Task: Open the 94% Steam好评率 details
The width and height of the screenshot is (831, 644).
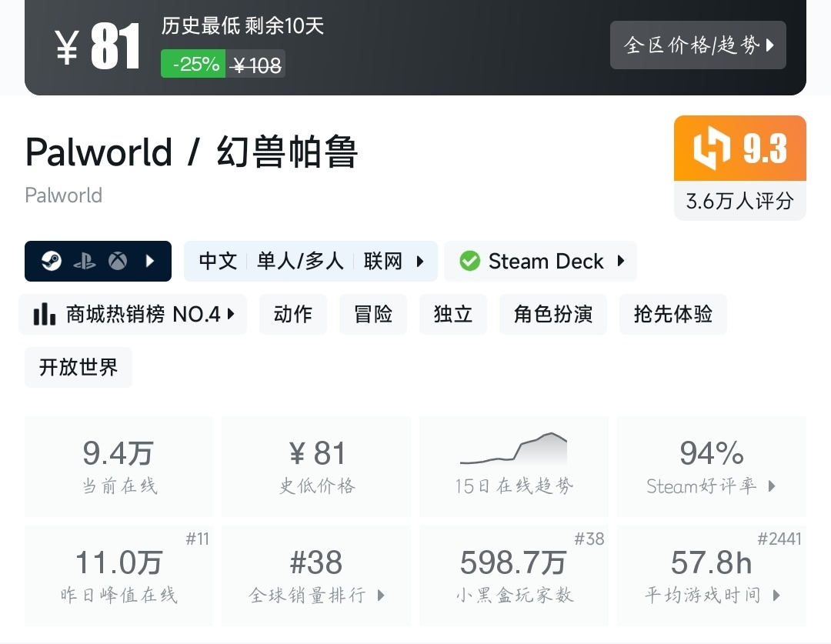Action: click(x=712, y=466)
